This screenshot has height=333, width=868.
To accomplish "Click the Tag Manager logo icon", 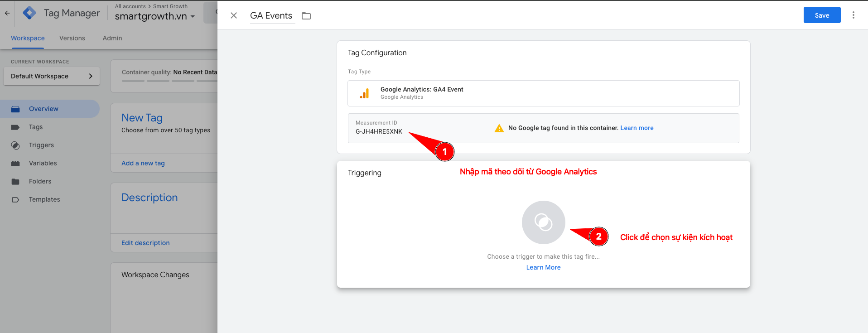I will click(29, 13).
